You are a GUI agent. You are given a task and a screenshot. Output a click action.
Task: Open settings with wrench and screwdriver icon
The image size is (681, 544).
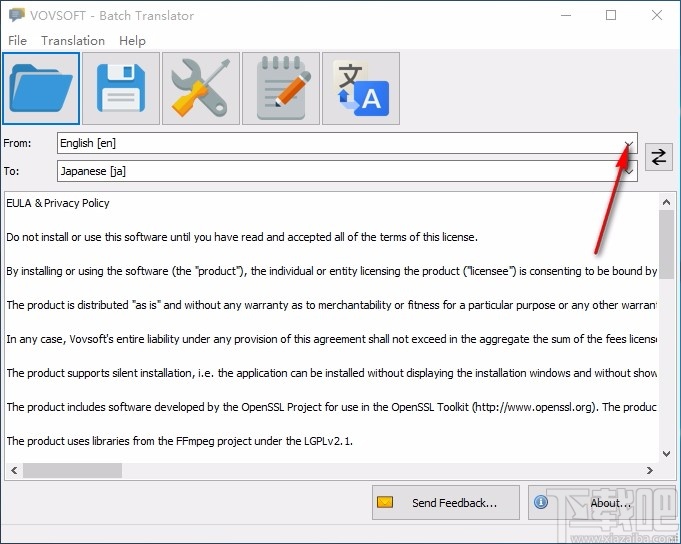(x=201, y=89)
